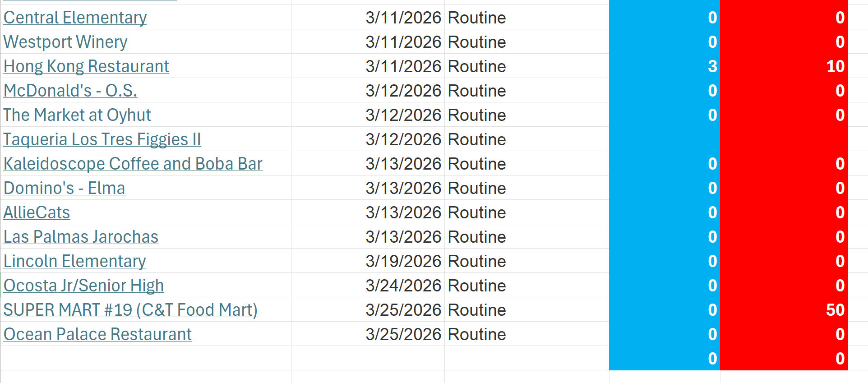Follow The Market at Oyhut link
The height and width of the screenshot is (383, 868).
click(77, 115)
